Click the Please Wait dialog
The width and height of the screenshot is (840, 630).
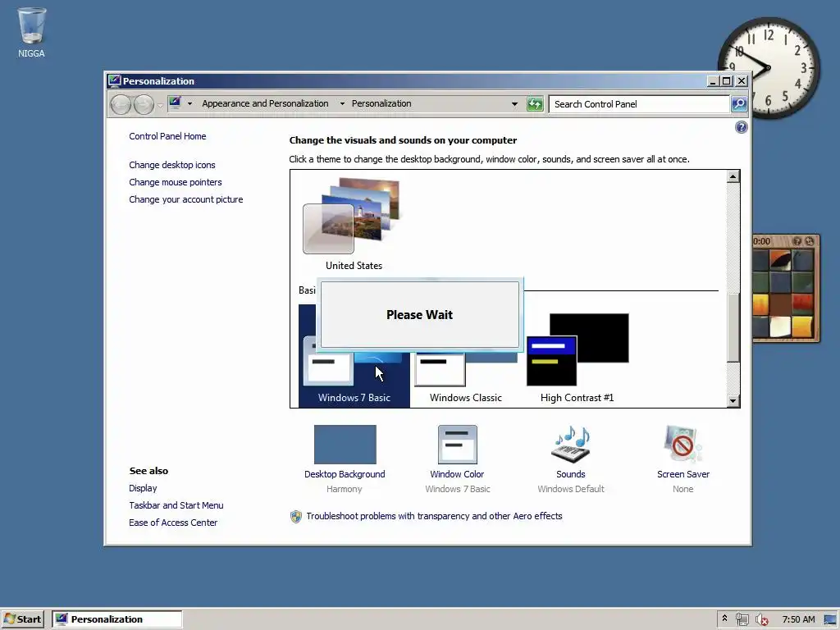[419, 314]
